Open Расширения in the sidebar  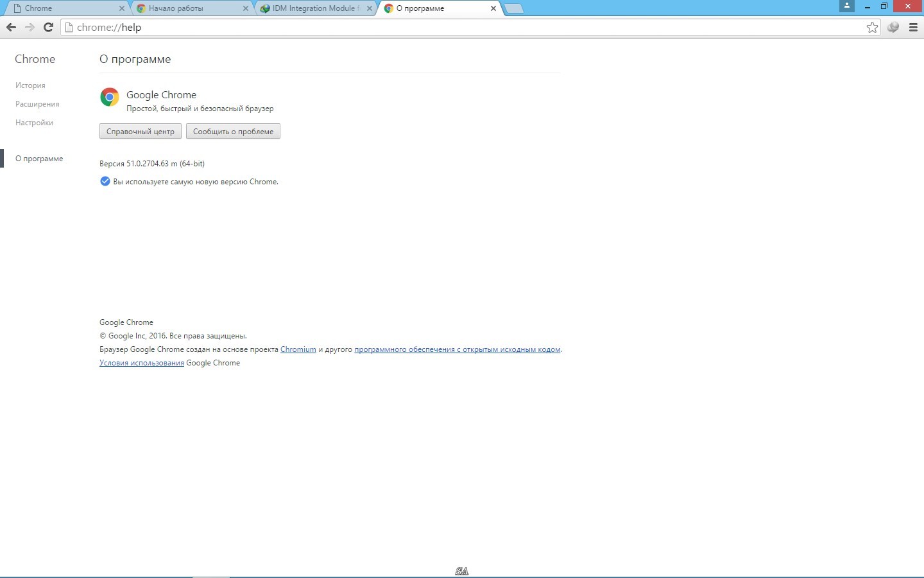(37, 104)
